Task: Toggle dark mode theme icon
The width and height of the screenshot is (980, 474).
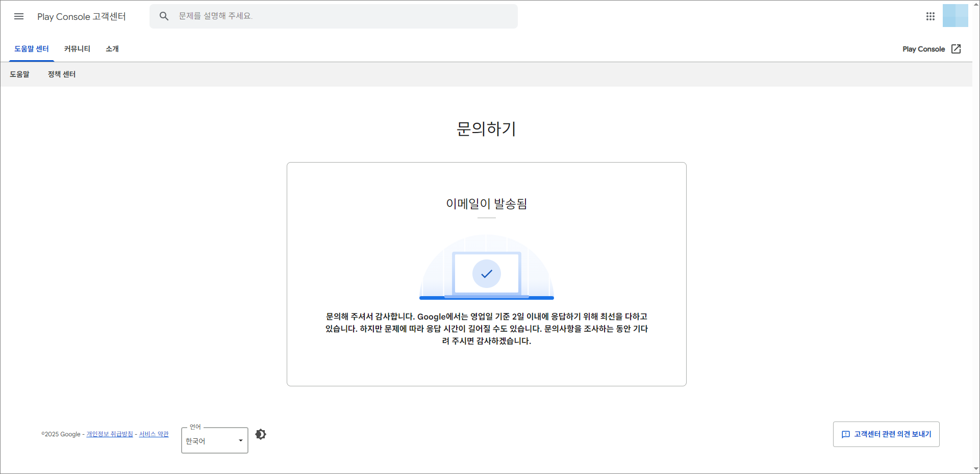Action: coord(261,434)
